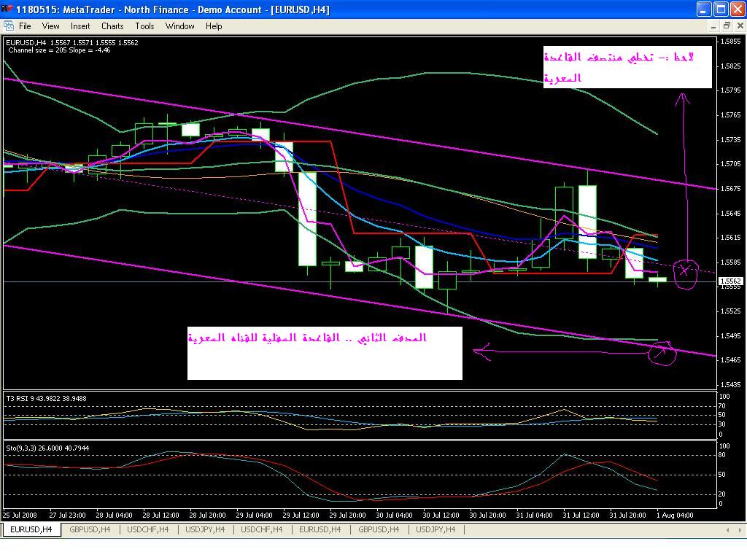Switch to the first USDCHF,H4 tab
The height and width of the screenshot is (560, 747).
tap(147, 529)
